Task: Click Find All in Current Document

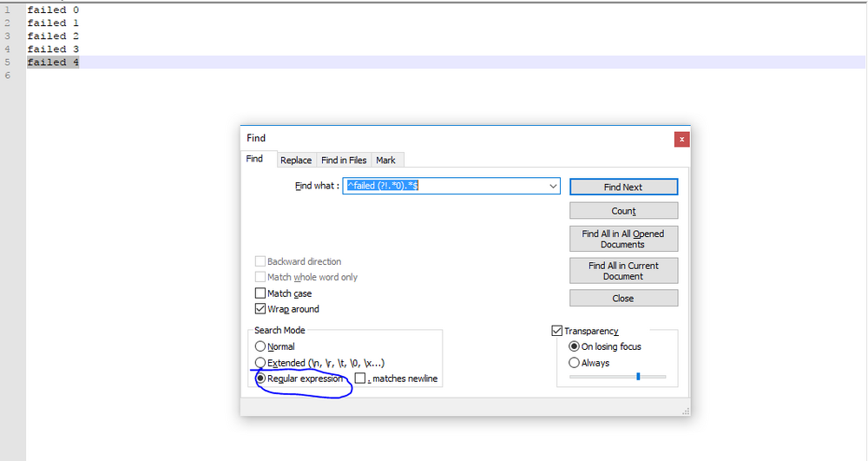Action: (623, 271)
